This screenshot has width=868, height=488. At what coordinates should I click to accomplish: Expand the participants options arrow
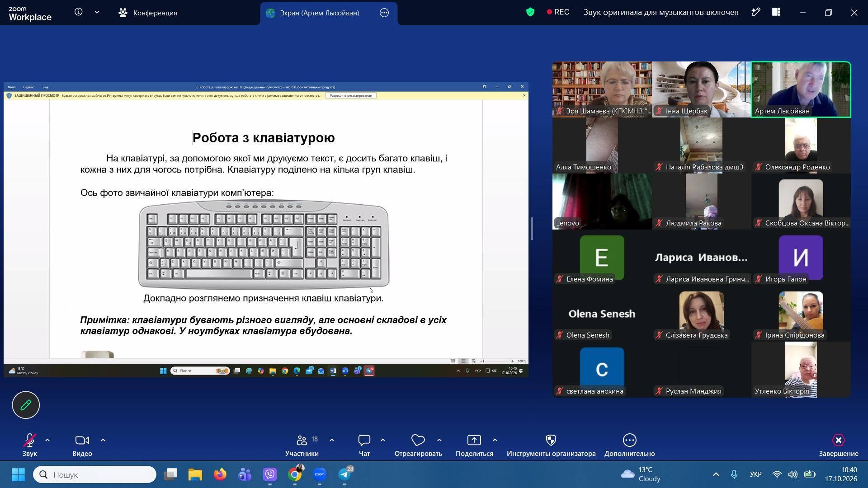pos(332,440)
